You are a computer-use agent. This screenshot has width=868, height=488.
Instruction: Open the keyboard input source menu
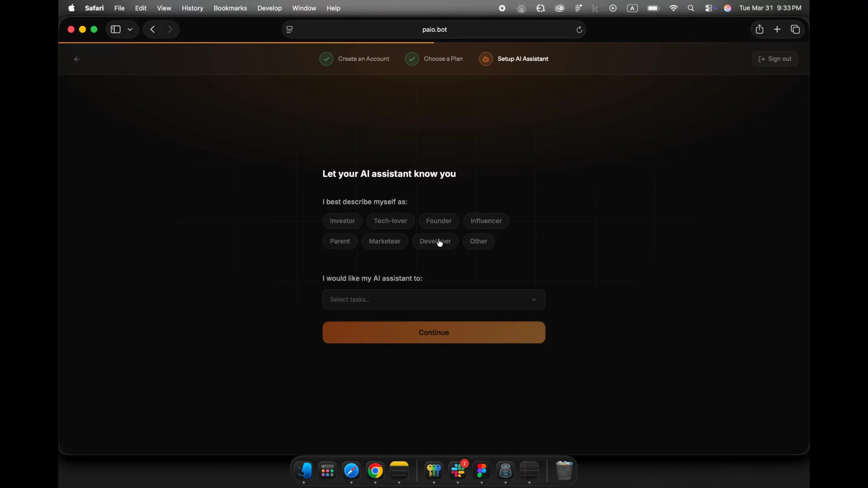632,8
